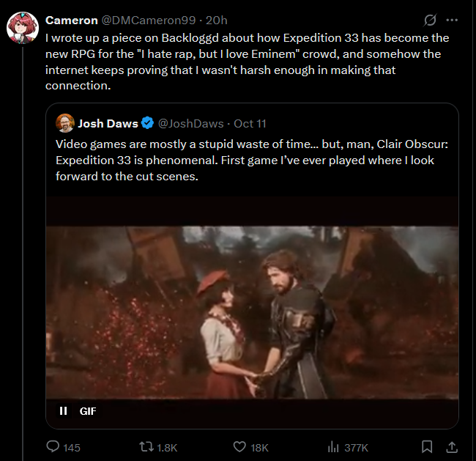
Task: Repost this tweet with 1.8K reposts
Action: click(x=146, y=446)
